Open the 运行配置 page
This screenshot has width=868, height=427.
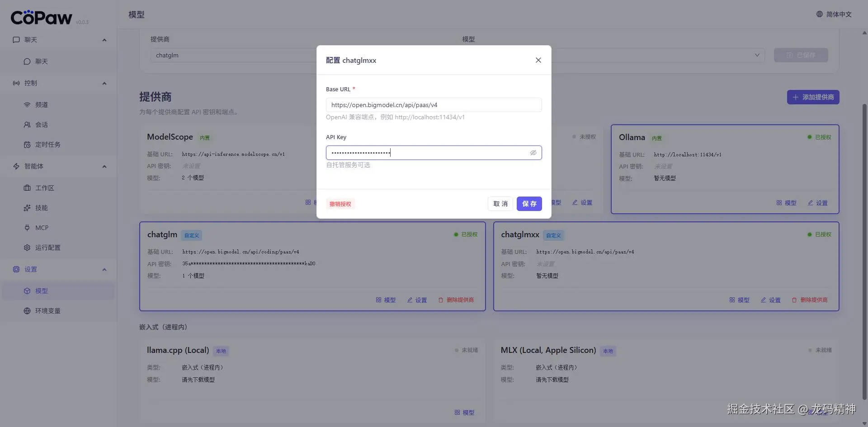pos(59,248)
